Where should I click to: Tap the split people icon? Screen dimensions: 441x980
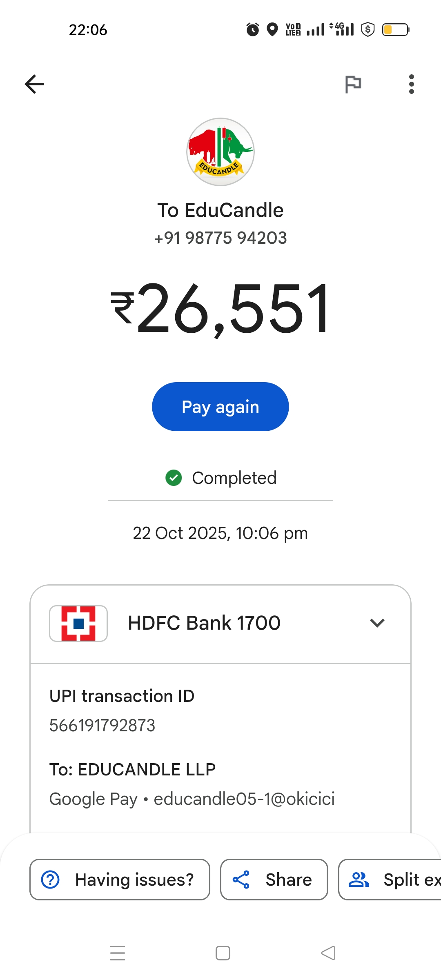(359, 880)
